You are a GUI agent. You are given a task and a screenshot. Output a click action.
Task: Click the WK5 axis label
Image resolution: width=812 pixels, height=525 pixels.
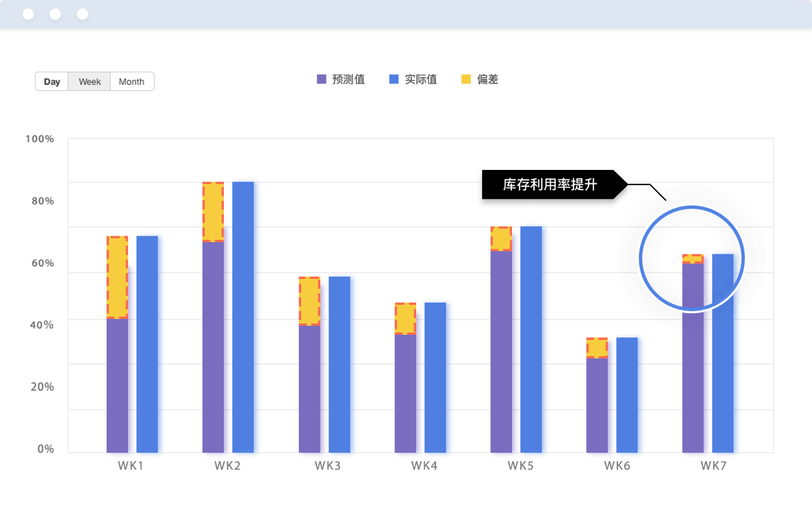pos(520,466)
